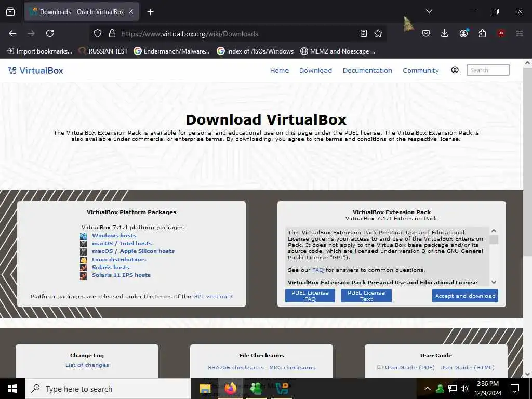The width and height of the screenshot is (532, 399).
Task: Select the Downloads – Oracle VirtualBox tab
Action: click(82, 12)
